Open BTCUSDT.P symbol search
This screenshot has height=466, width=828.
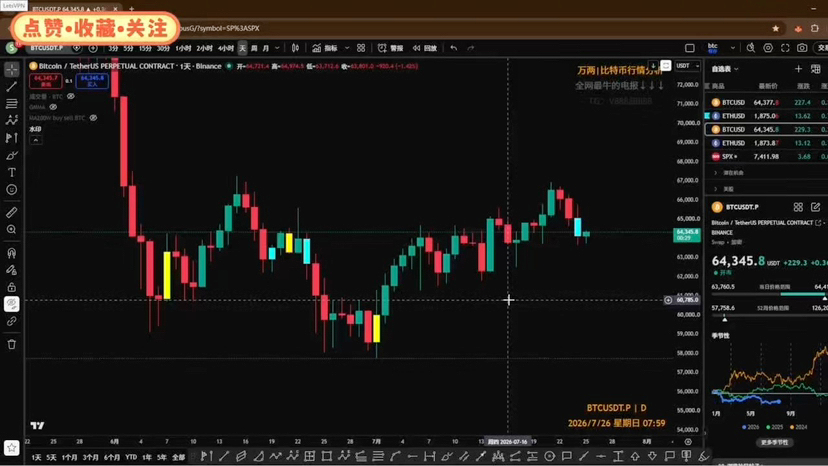tap(47, 48)
